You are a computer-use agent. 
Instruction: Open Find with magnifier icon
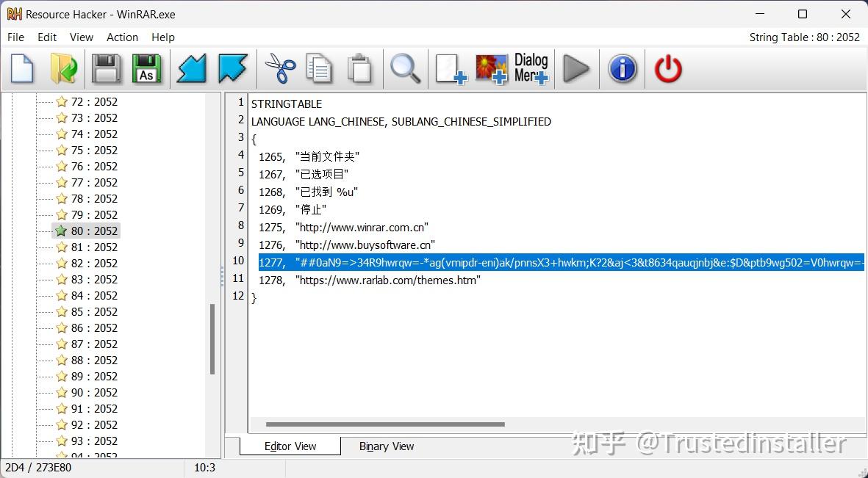[x=405, y=69]
